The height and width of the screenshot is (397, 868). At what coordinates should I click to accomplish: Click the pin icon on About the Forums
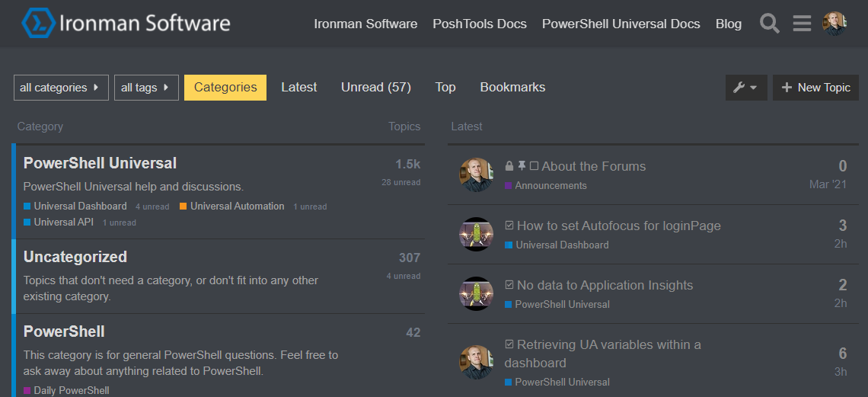522,166
